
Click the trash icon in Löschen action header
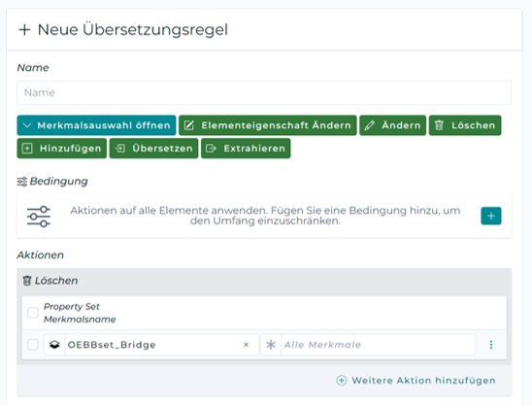(27, 281)
